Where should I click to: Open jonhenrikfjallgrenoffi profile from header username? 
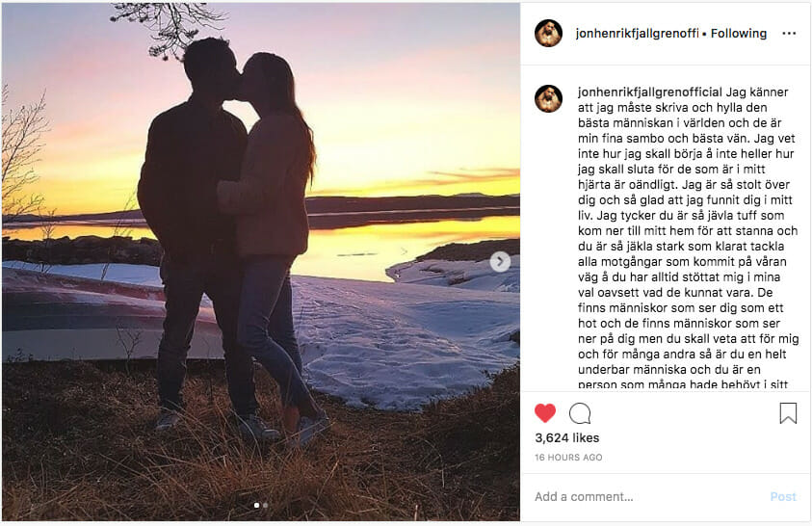tap(637, 34)
